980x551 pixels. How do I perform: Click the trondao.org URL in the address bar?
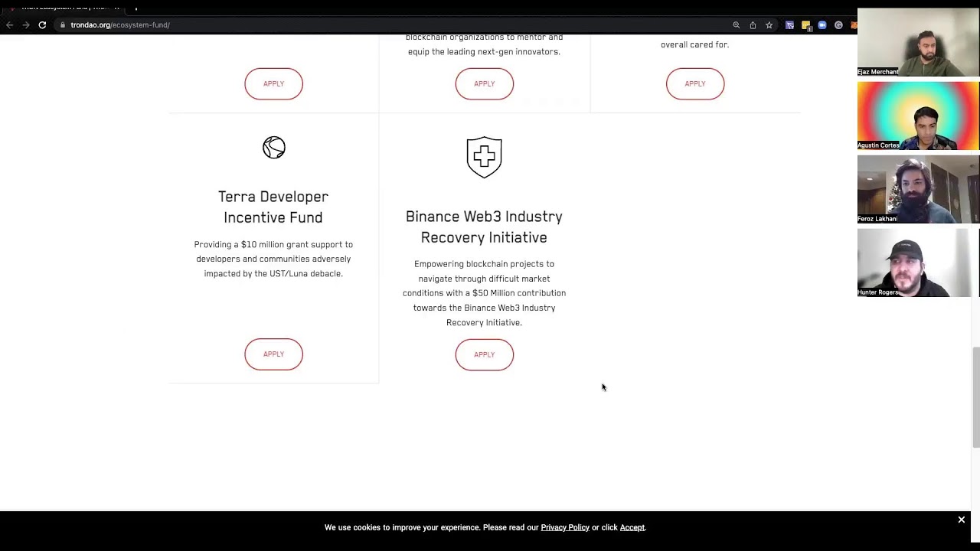click(x=120, y=25)
